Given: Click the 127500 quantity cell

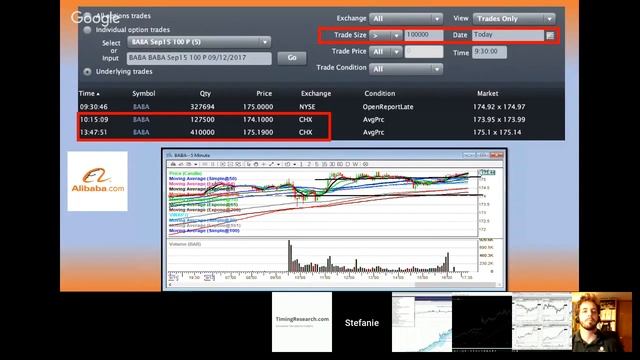Looking at the screenshot, I should click(202, 120).
